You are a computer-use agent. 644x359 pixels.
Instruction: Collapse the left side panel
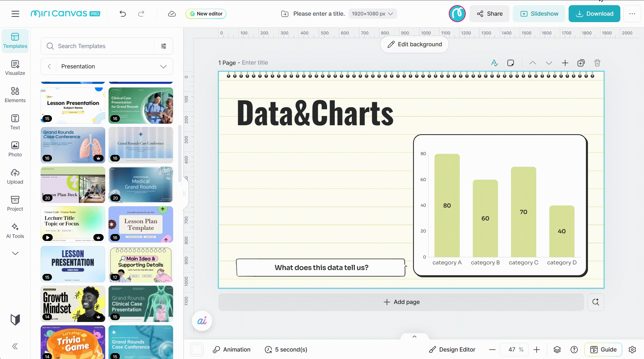pyautogui.click(x=15, y=346)
